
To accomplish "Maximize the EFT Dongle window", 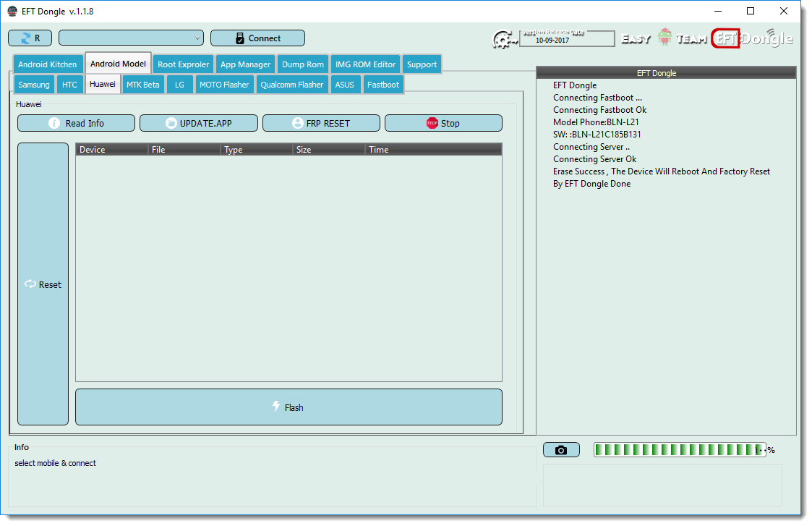I will click(751, 11).
